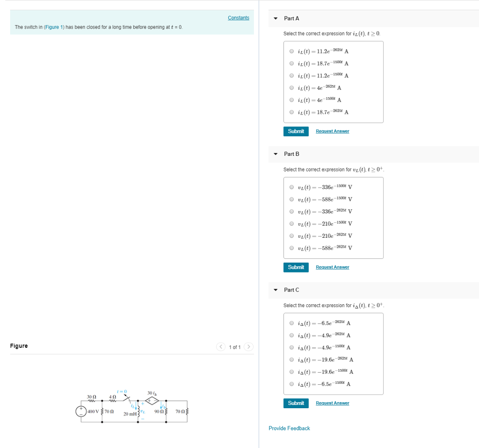The image size is (479, 448).
Task: Click the '1 of 1' figure counter
Action: point(235,347)
